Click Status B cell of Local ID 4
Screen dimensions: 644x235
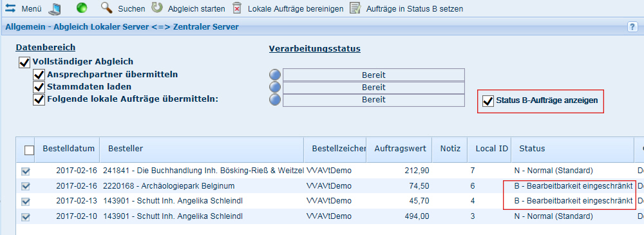(573, 202)
